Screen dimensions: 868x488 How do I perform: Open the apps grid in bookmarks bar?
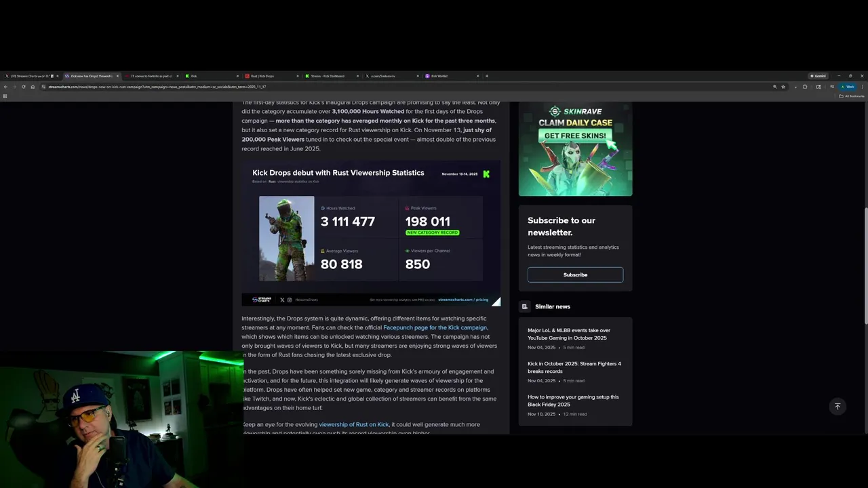(x=5, y=96)
